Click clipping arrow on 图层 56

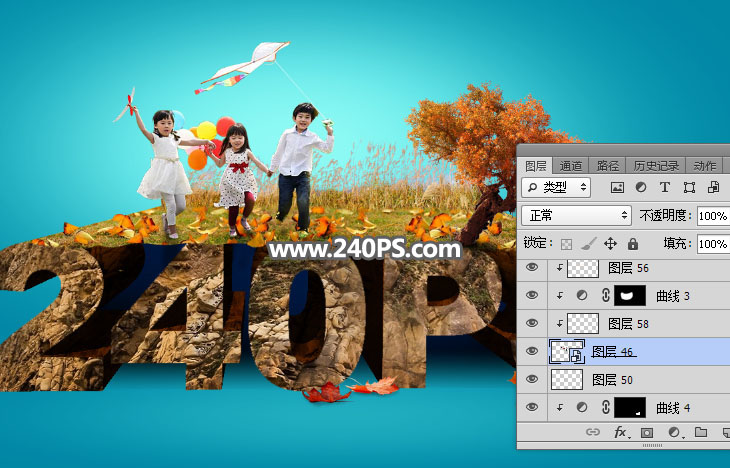[560, 268]
